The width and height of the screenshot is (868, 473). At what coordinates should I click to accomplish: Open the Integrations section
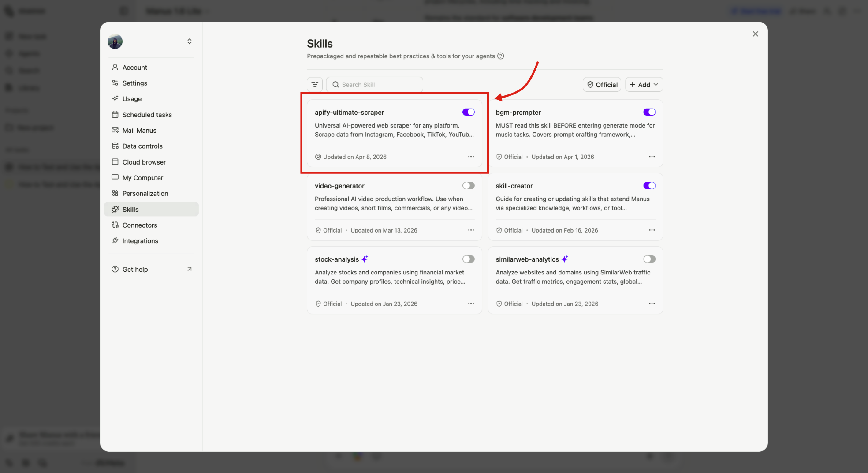[140, 240]
